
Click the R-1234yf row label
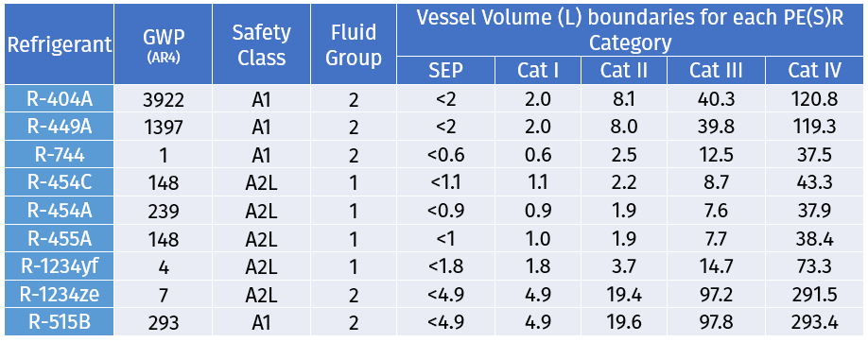click(x=60, y=266)
